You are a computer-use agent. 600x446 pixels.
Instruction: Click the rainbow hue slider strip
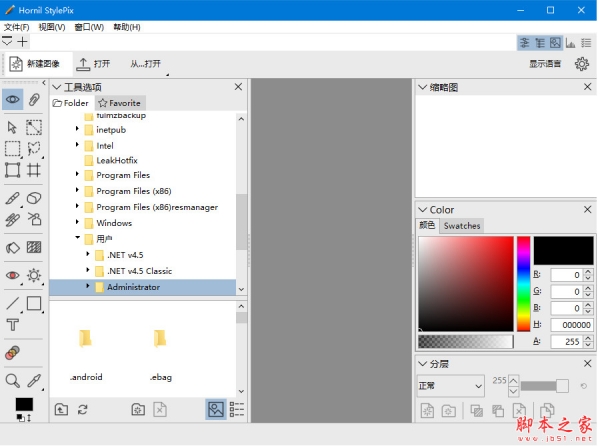[x=523, y=285]
